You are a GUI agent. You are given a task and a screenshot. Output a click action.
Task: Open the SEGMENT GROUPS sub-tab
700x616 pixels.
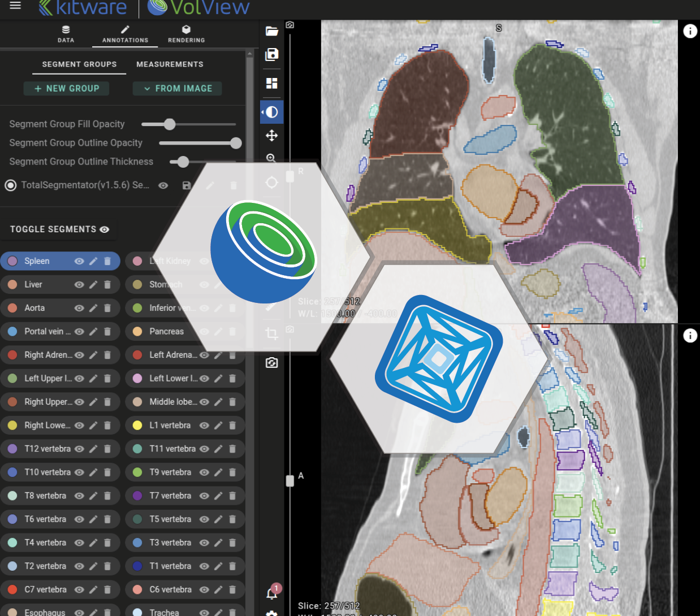79,64
